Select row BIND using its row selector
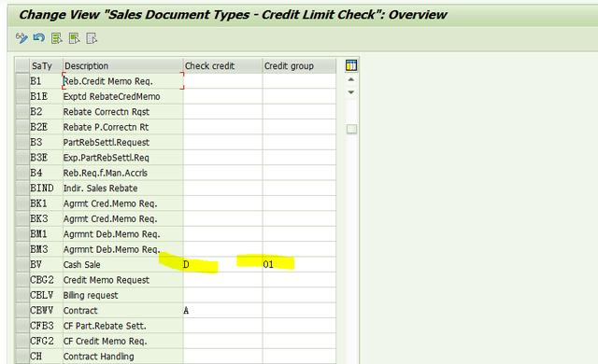This screenshot has width=598, height=364. [22, 189]
